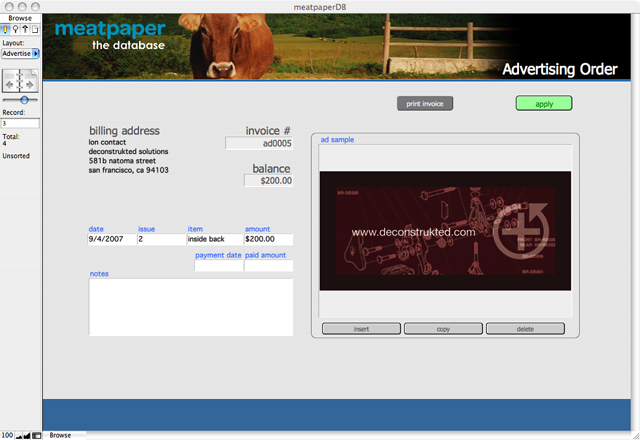The width and height of the screenshot is (640, 440).
Task: Click the zoom out icon
Action: [19, 435]
